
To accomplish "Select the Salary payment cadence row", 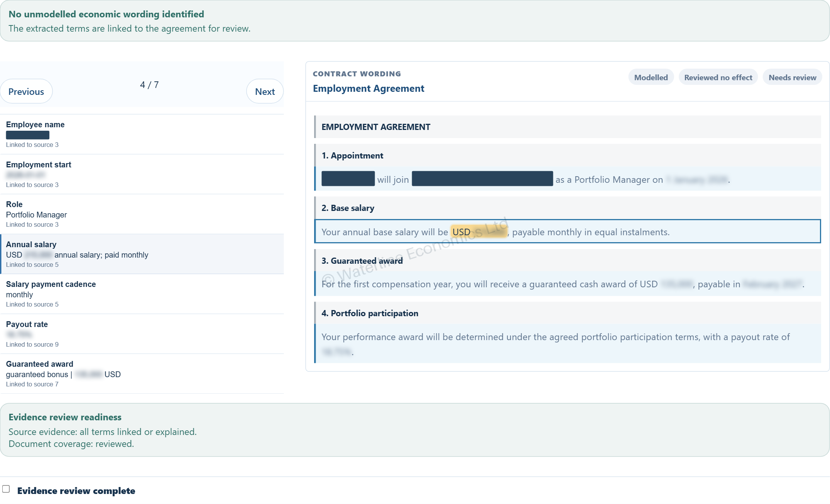I will point(142,294).
